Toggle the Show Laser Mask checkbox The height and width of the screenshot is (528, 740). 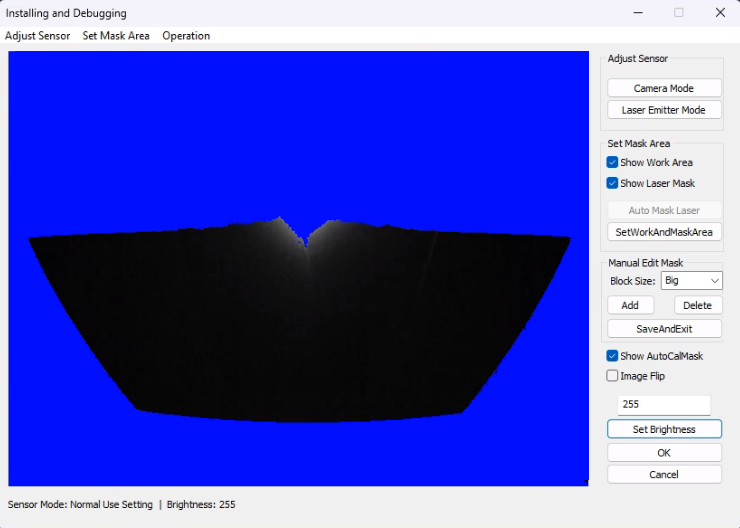pos(612,183)
